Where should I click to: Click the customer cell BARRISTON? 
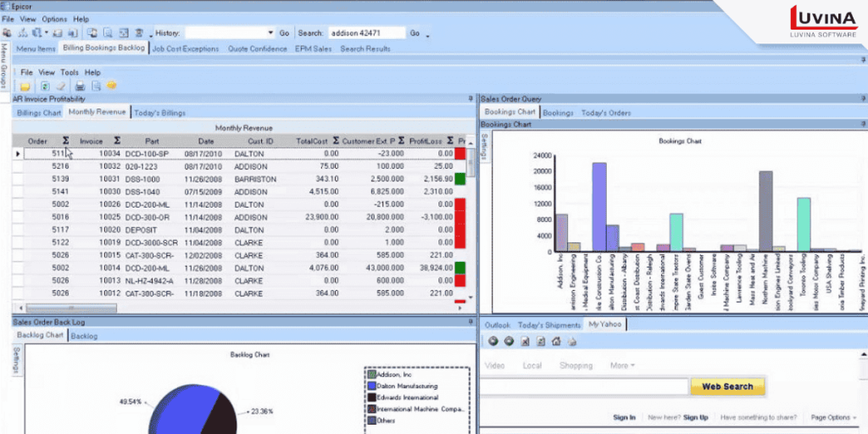click(x=255, y=179)
